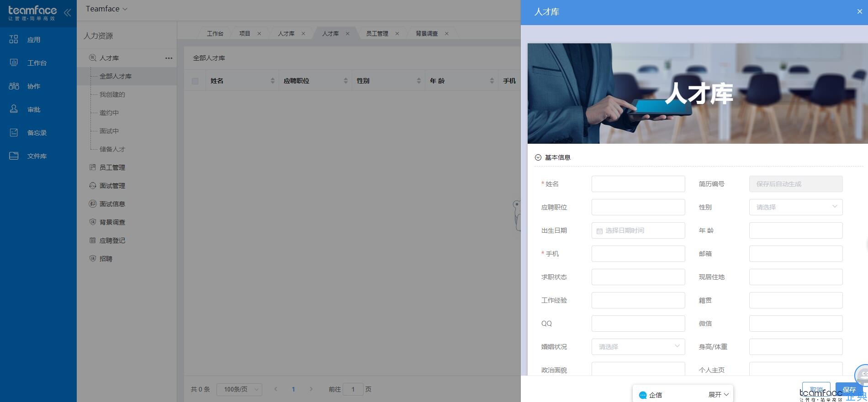The height and width of the screenshot is (402, 868).
Task: Sort the 年龄 column
Action: (x=492, y=81)
